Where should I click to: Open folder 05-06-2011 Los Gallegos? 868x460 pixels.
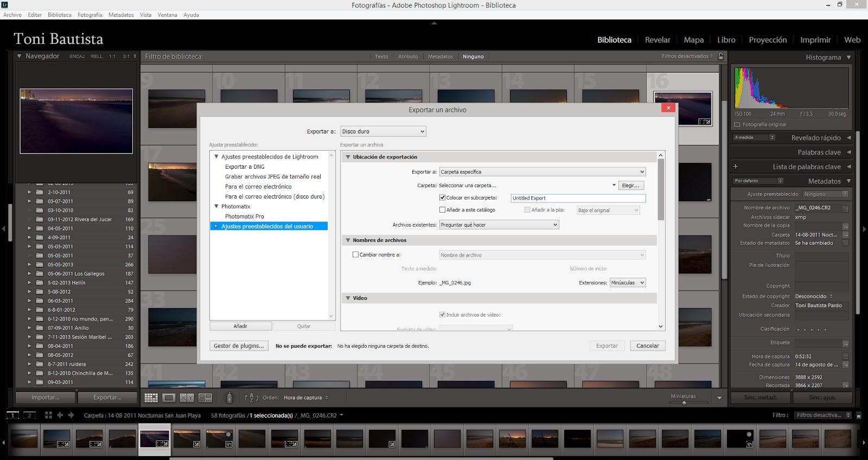[76, 273]
